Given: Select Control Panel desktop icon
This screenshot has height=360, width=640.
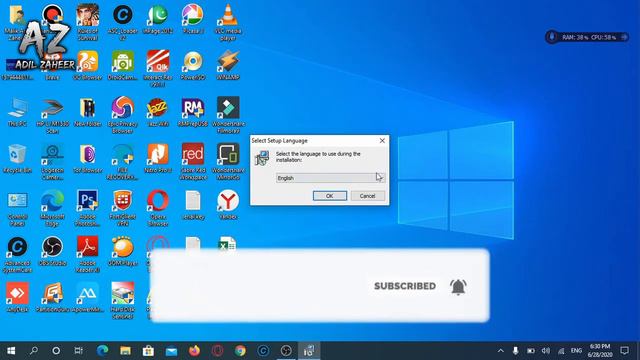Looking at the screenshot, I should [x=17, y=209].
